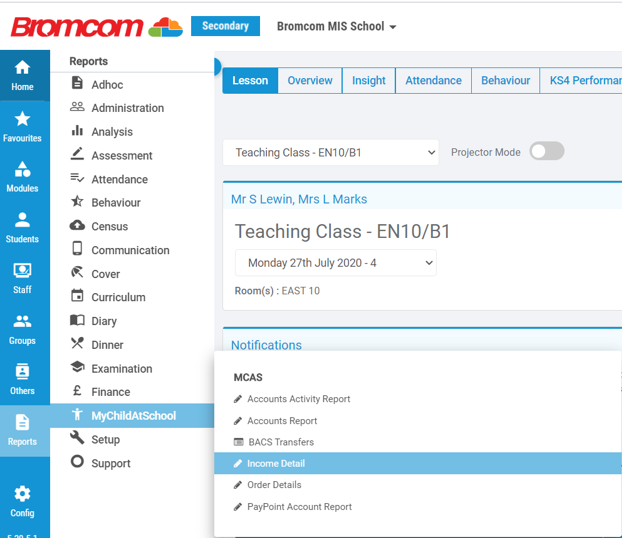Image resolution: width=622 pixels, height=538 pixels.
Task: Click the Census cloud upload icon
Action: 77,225
